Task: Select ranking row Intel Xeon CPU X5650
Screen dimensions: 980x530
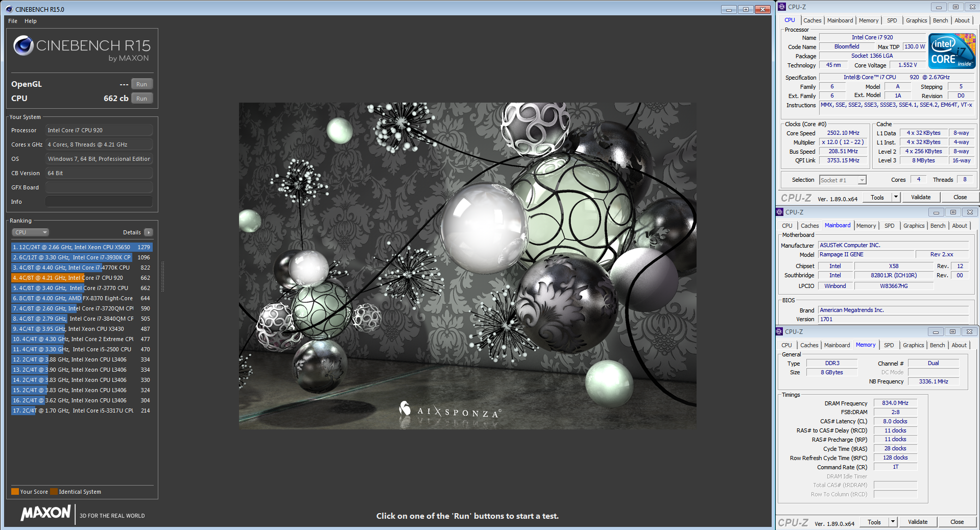Action: pos(82,247)
